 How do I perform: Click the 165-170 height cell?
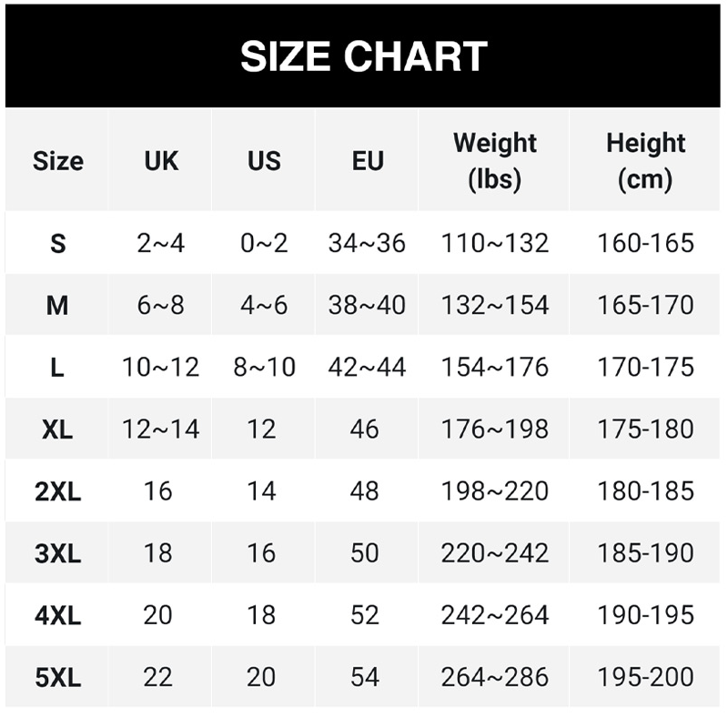pyautogui.click(x=645, y=305)
